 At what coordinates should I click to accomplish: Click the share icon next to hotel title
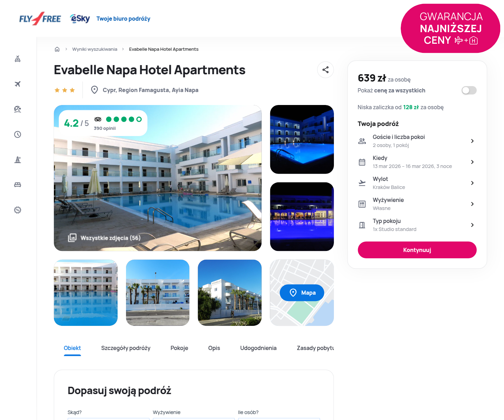point(325,70)
